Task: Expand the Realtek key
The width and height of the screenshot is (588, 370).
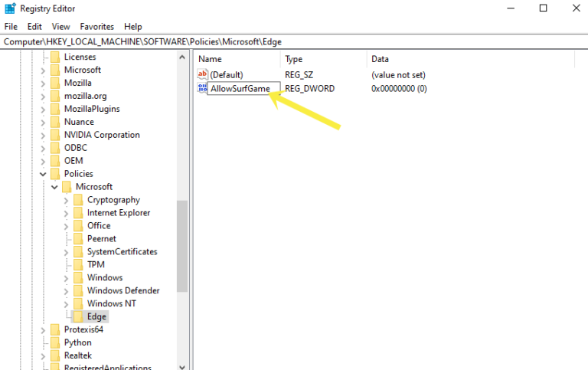Action: (43, 356)
